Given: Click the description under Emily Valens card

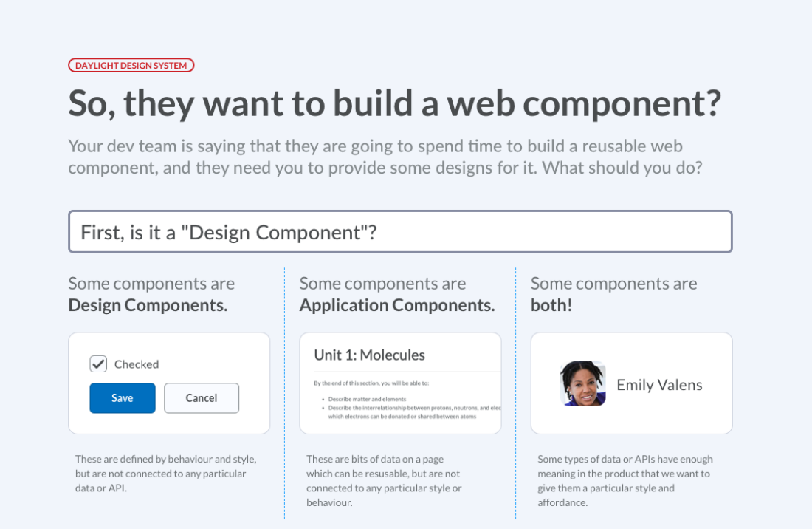Looking at the screenshot, I should (x=625, y=481).
